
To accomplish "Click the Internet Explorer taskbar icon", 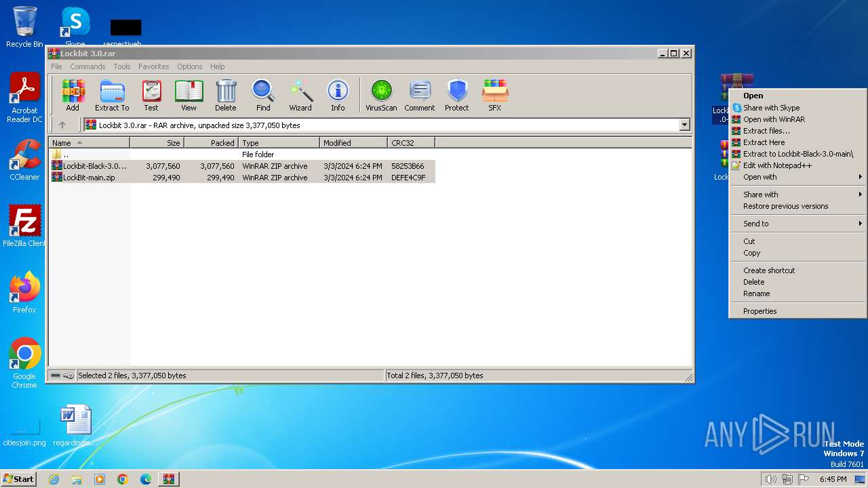I will [x=54, y=479].
